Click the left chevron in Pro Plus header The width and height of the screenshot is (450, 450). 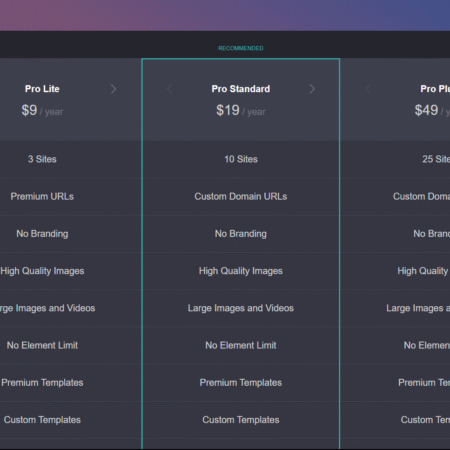coord(368,89)
